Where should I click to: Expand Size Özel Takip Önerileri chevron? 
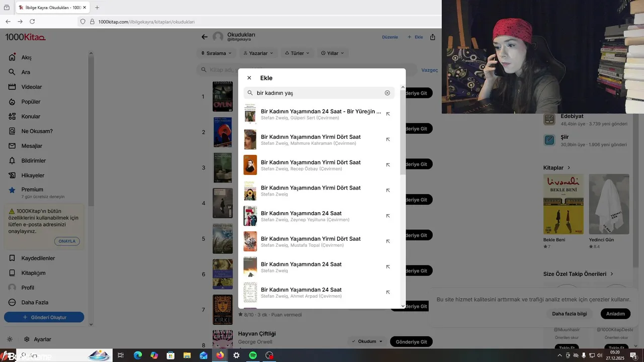(x=612, y=275)
